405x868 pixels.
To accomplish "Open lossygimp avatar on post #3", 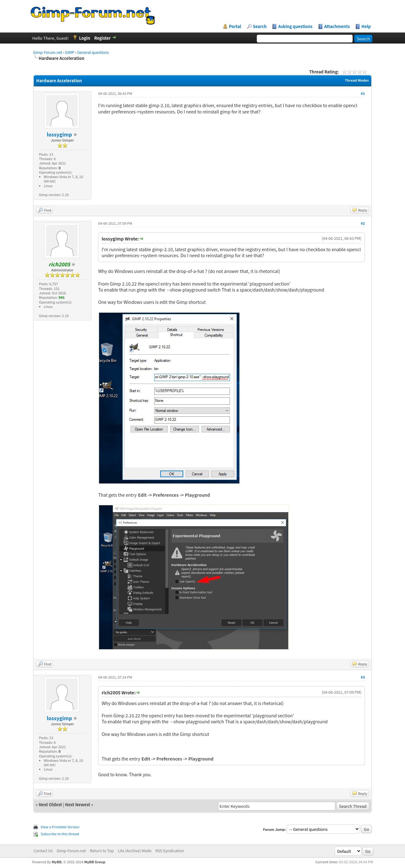I will click(x=62, y=694).
